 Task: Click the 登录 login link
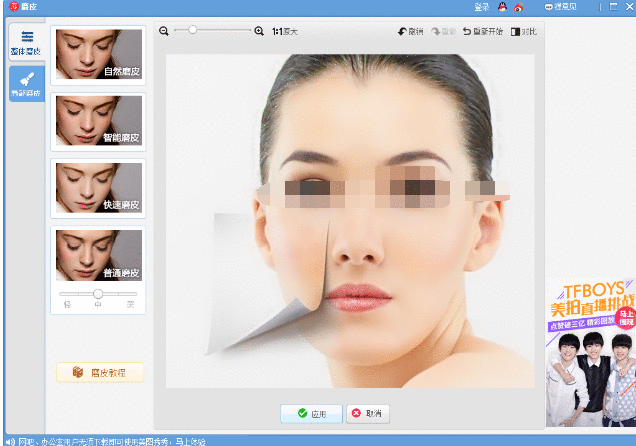[482, 6]
